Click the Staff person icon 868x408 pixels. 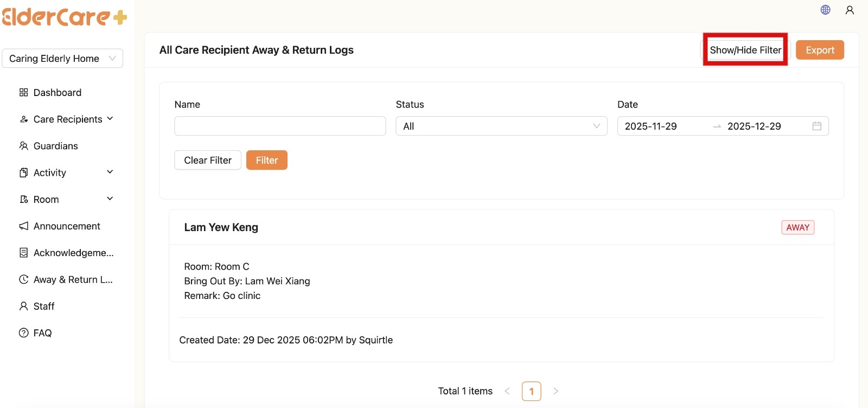coord(23,306)
